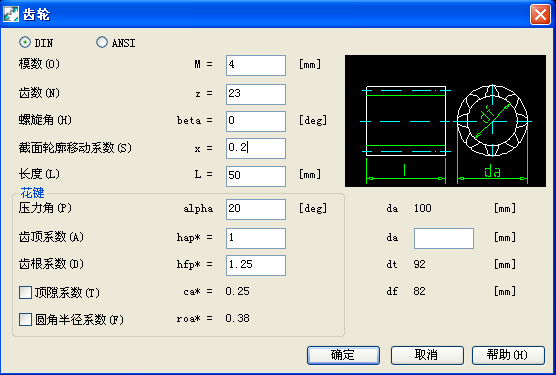This screenshot has height=375, width=556.
Task: Click the 压力角 (P) label
Action: pos(45,208)
